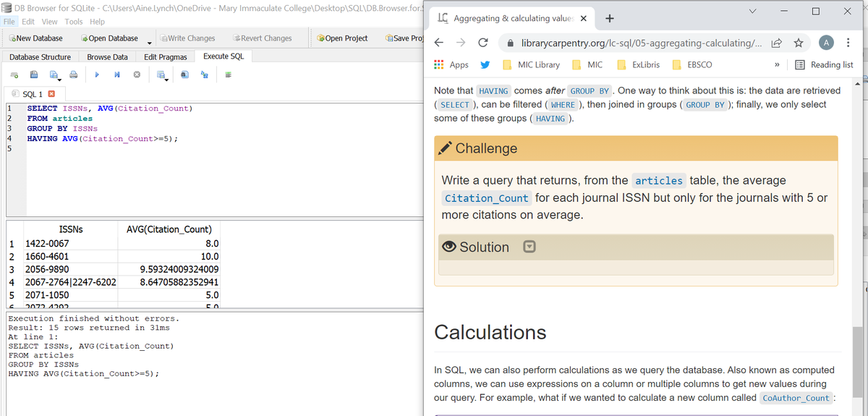Expand the Solution section toggle arrow

[529, 247]
